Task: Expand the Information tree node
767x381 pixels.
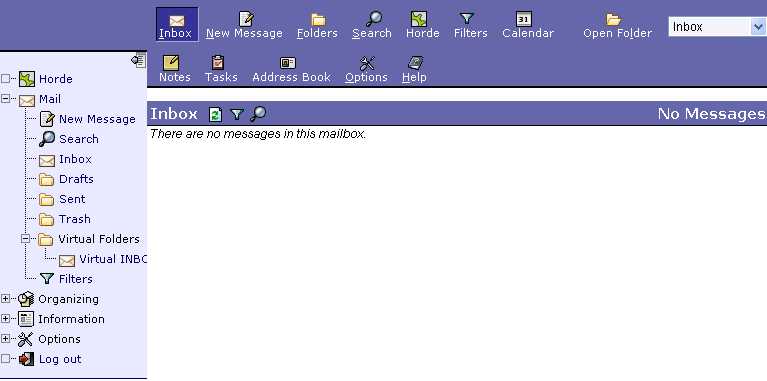Action: tap(6, 319)
